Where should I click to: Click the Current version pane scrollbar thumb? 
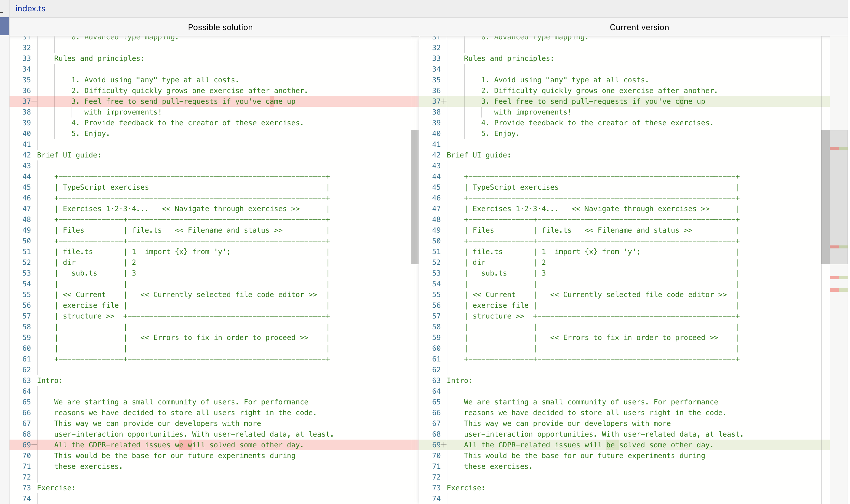click(825, 197)
